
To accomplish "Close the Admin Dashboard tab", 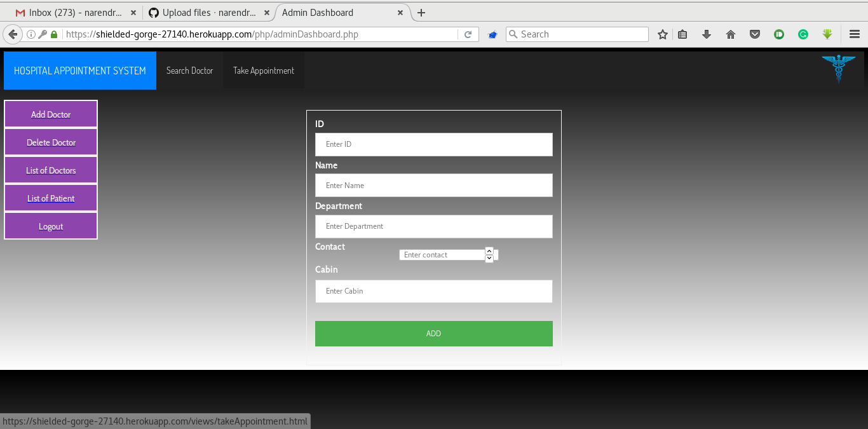I will point(400,13).
